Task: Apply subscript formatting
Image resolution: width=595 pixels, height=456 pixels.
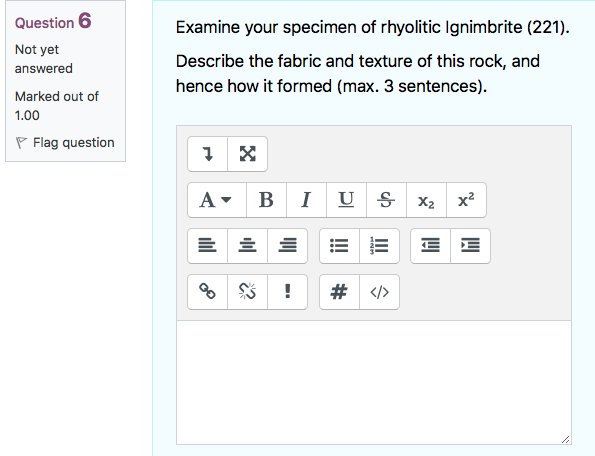Action: click(x=427, y=200)
